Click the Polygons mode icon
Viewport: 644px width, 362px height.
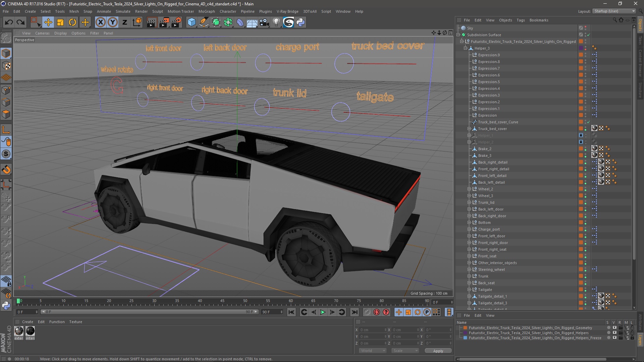point(6,114)
